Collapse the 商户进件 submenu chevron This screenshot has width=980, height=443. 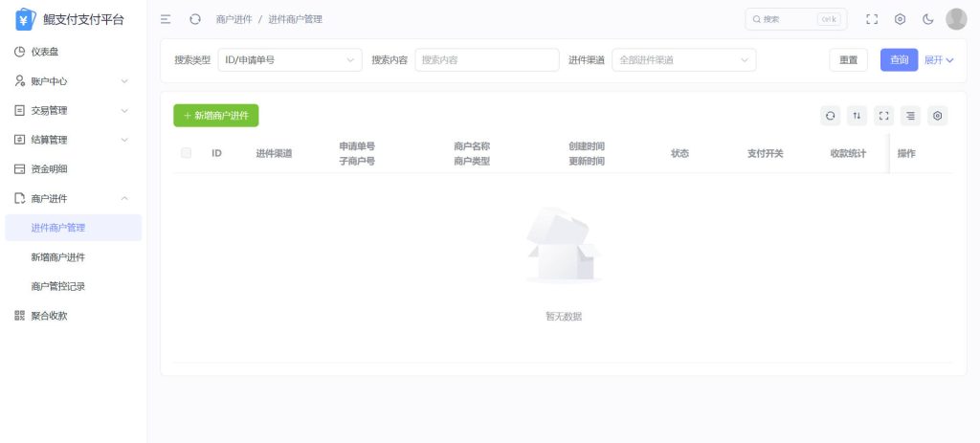124,198
